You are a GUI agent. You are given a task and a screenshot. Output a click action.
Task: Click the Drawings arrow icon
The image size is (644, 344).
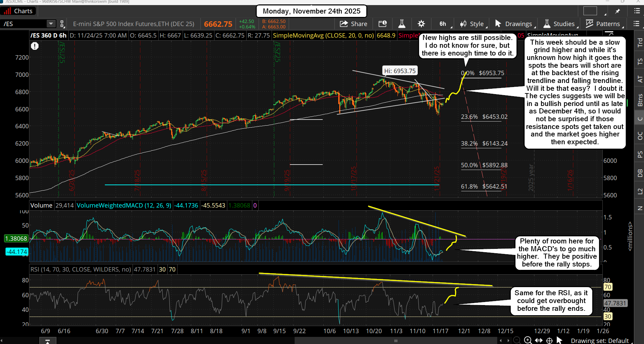coord(498,24)
